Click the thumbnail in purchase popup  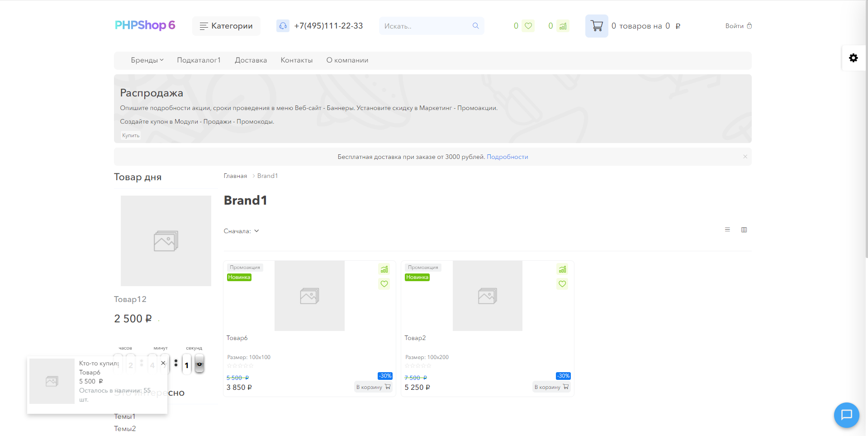coord(52,381)
